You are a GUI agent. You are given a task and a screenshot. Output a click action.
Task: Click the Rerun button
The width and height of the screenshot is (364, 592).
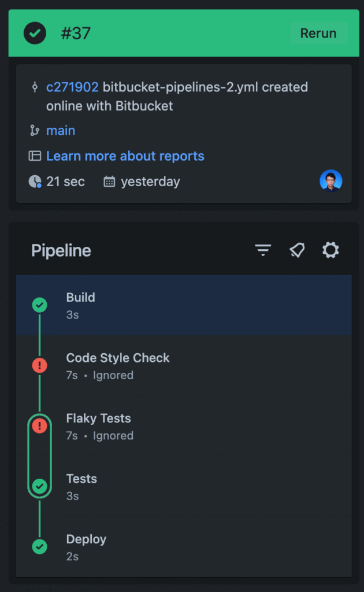pyautogui.click(x=319, y=33)
